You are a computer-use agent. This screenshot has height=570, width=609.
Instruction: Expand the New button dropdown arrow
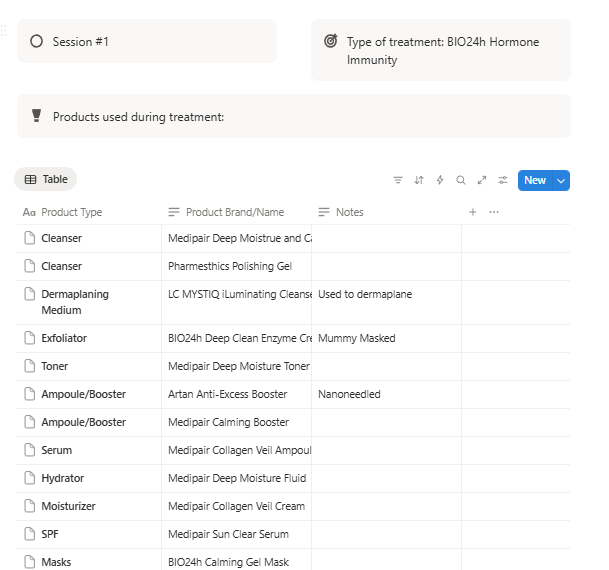point(561,180)
